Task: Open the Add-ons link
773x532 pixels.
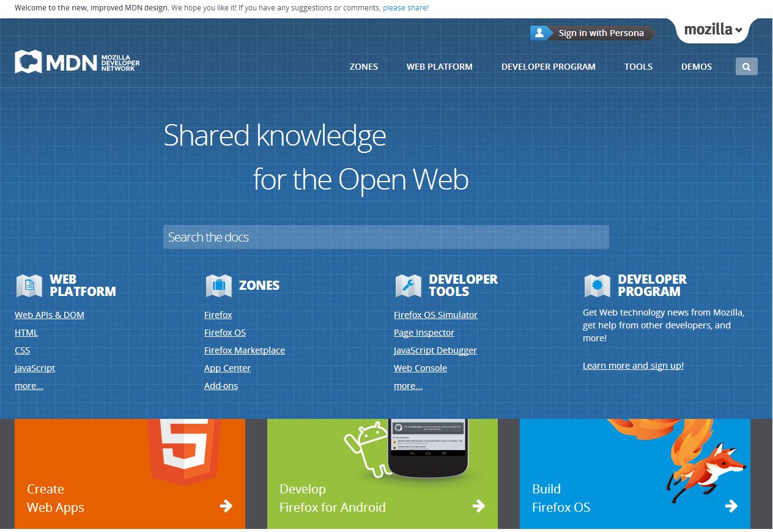Action: pyautogui.click(x=221, y=386)
